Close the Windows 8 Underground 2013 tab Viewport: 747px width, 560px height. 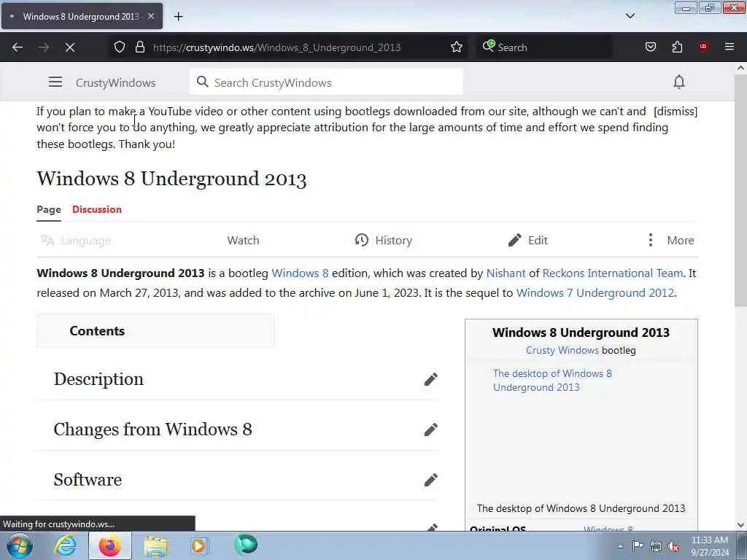pyautogui.click(x=151, y=16)
